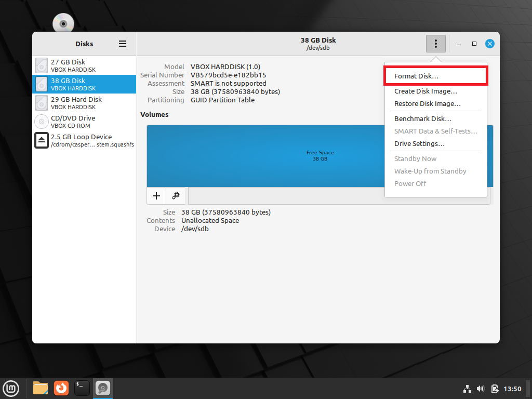532x399 pixels.
Task: Open Drive Settings… from the menu
Action: [x=436, y=144]
